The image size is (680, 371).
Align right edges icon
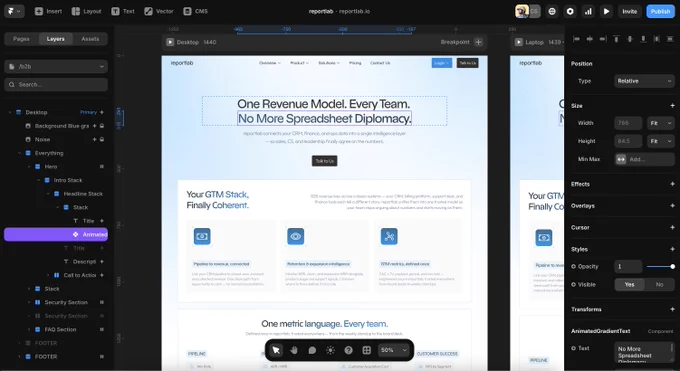[603, 39]
